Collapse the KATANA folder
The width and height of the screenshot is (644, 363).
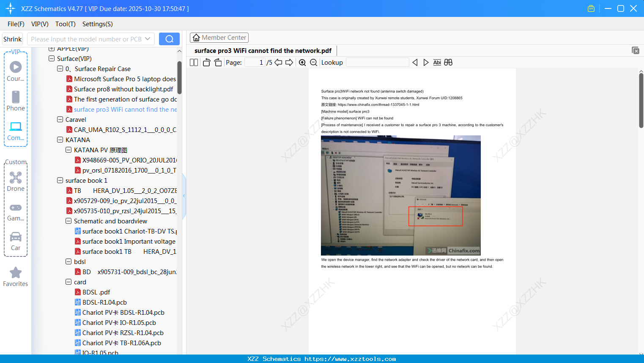pyautogui.click(x=60, y=140)
